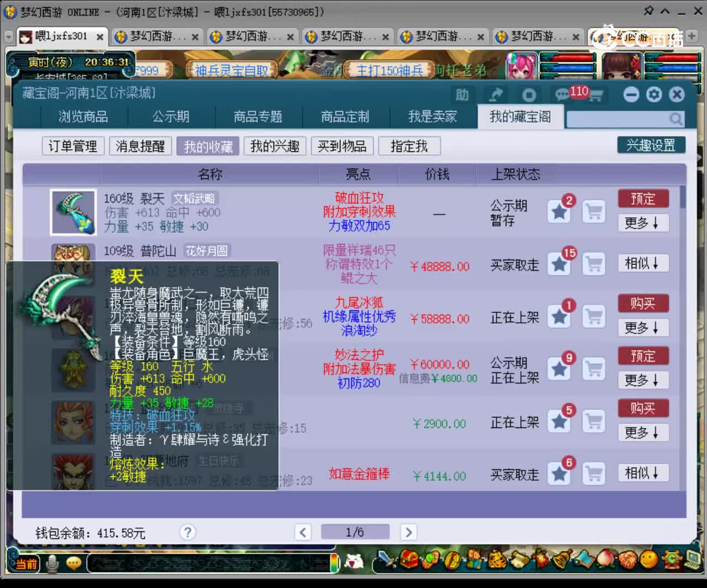Open 消息提醒 sub-tab
Screen dimensions: 707x588
140,146
